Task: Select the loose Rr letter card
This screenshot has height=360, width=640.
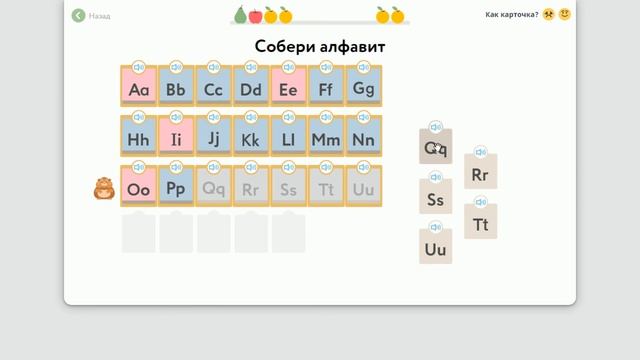Action: click(480, 172)
